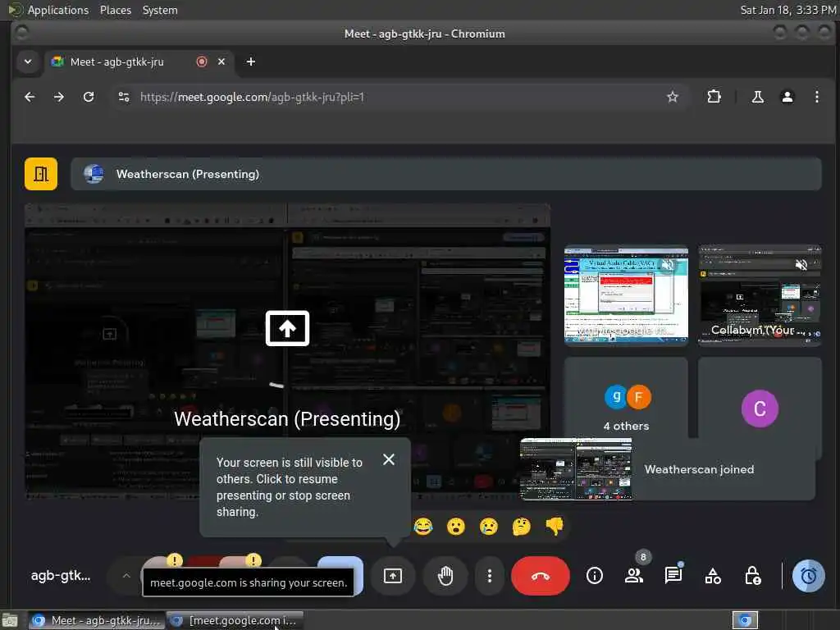840x630 pixels.
Task: Send thinking face reaction
Action: (521, 527)
